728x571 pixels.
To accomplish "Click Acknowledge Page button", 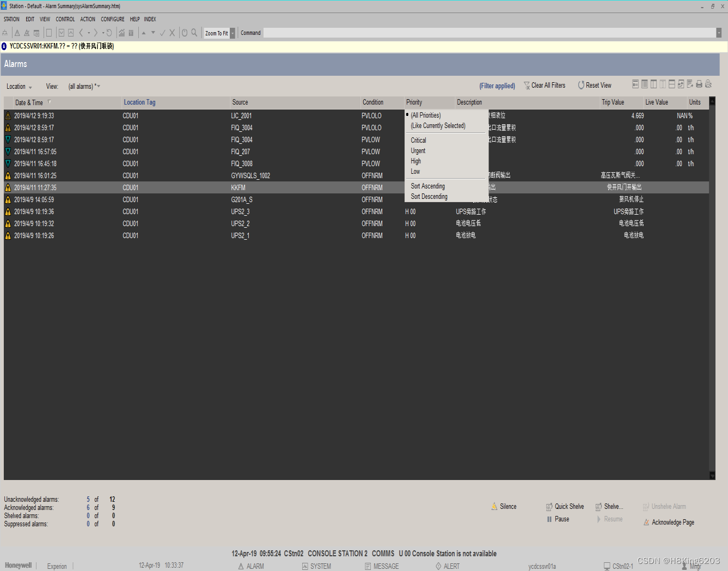I will [669, 523].
